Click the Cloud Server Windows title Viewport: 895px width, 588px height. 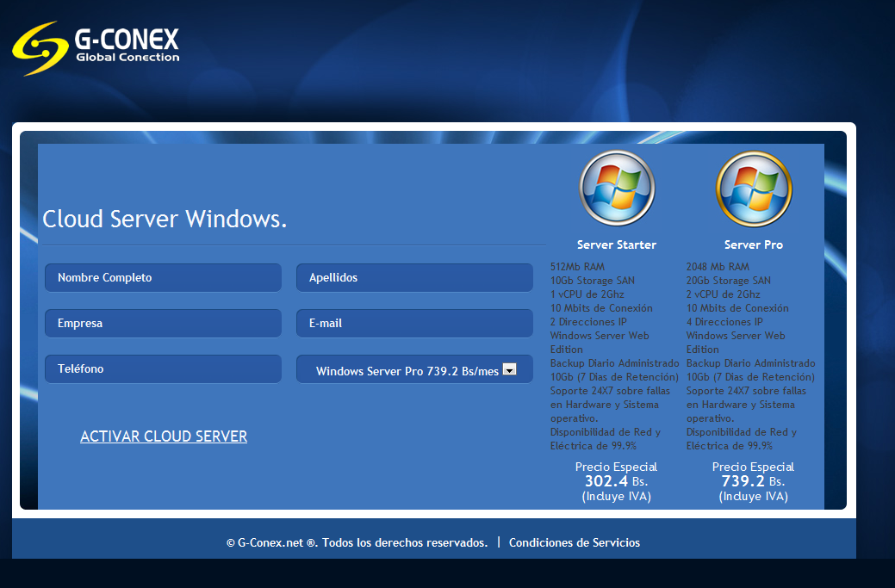[165, 219]
